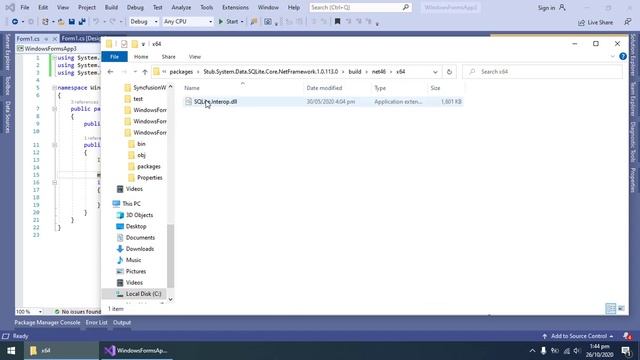Open the Build menu in Visual Studio
The height and width of the screenshot is (360, 640).
click(x=111, y=7)
